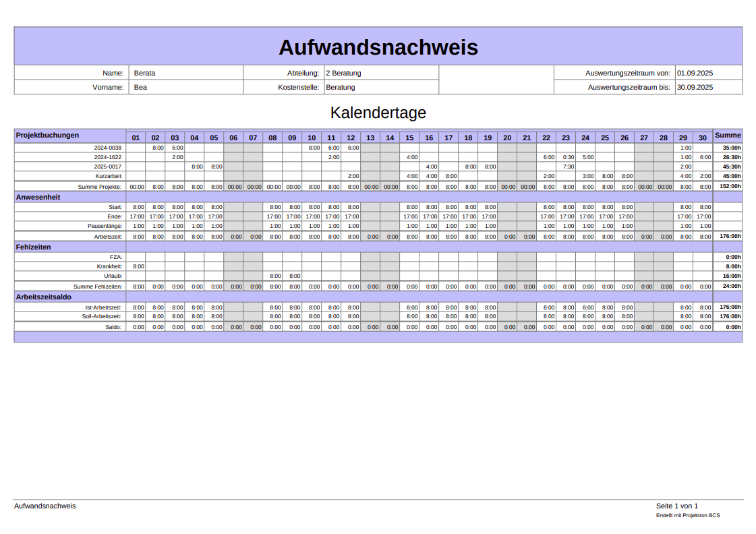Image resolution: width=756 pixels, height=534 pixels.
Task: Click the 7:30 booking cell
Action: [x=569, y=166]
